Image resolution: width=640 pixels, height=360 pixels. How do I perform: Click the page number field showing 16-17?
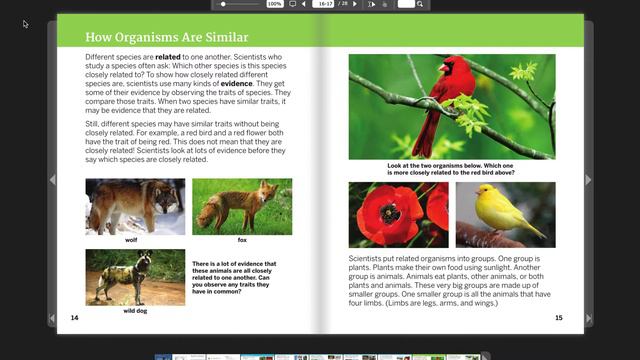(323, 4)
